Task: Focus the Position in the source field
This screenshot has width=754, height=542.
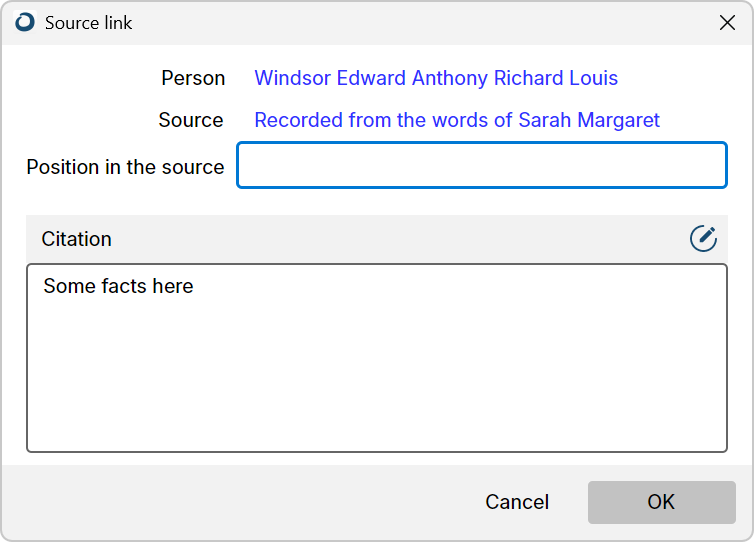Action: [482, 165]
